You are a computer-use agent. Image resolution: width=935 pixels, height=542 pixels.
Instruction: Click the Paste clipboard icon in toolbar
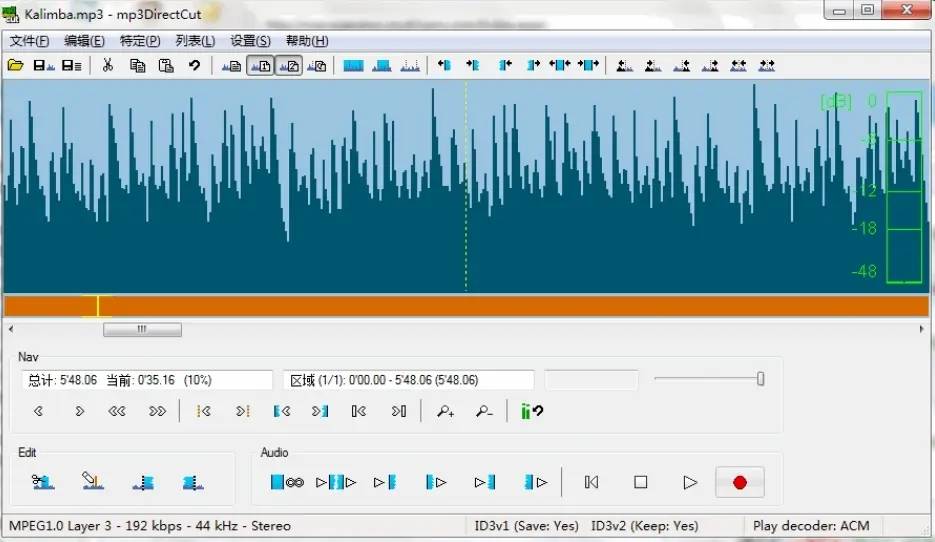[x=166, y=65]
